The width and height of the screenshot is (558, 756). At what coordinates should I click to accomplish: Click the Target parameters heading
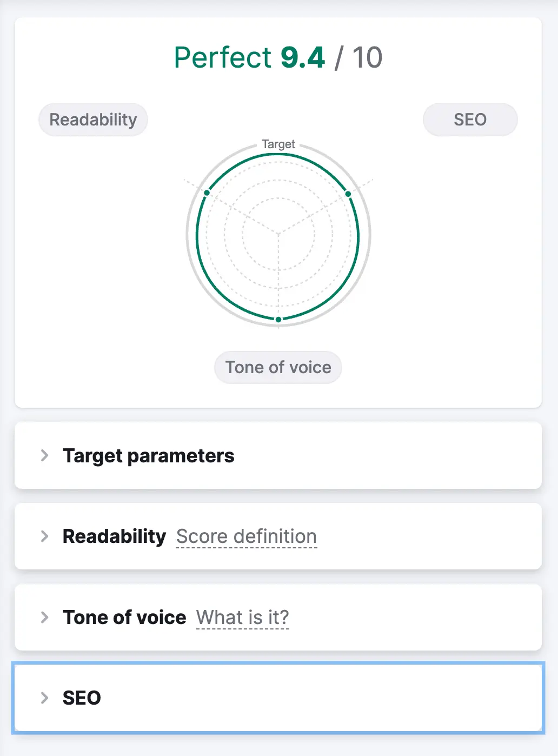pos(149,455)
